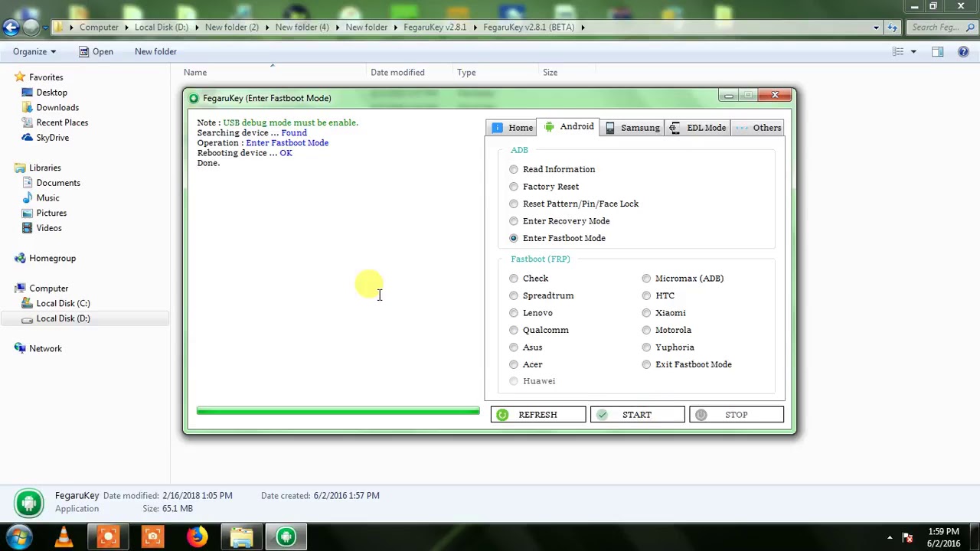Open VLC media player taskbar icon
Screen dimensions: 980x551
coord(64,537)
